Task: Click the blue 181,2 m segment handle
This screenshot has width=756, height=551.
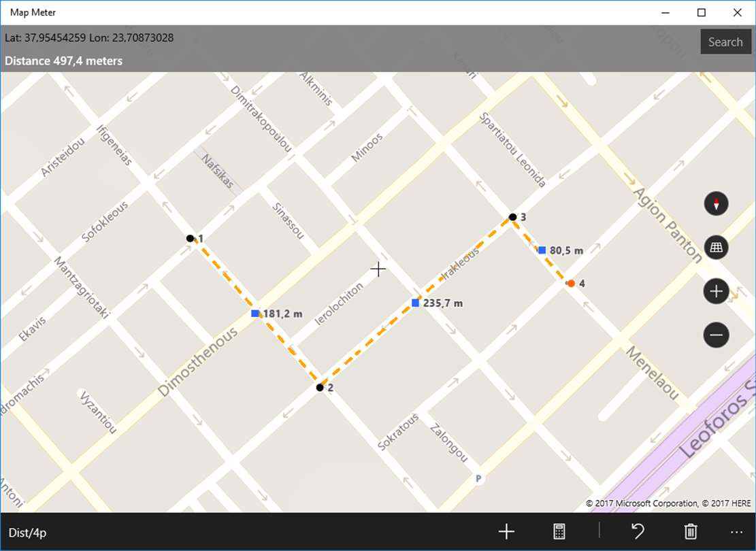Action: pos(255,314)
